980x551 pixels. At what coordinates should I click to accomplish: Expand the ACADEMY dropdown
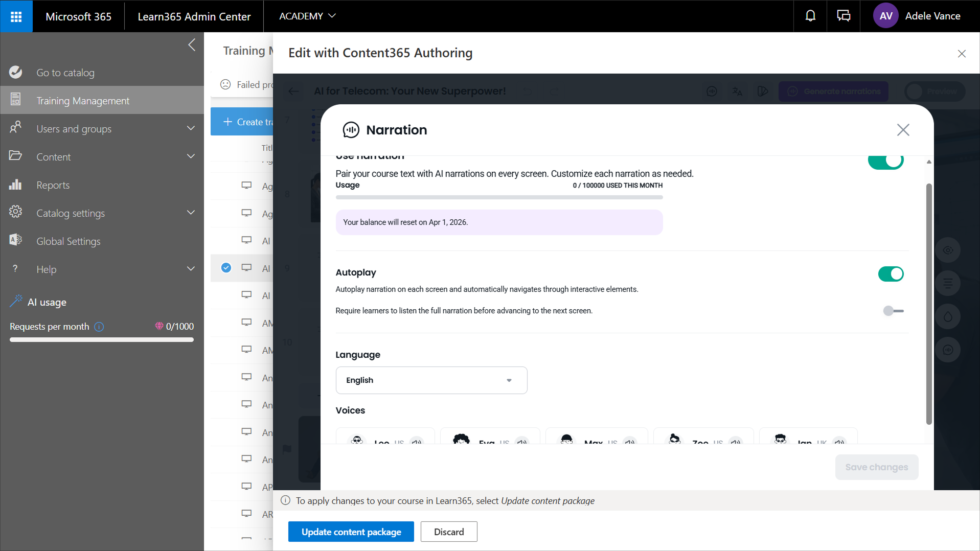(x=307, y=16)
